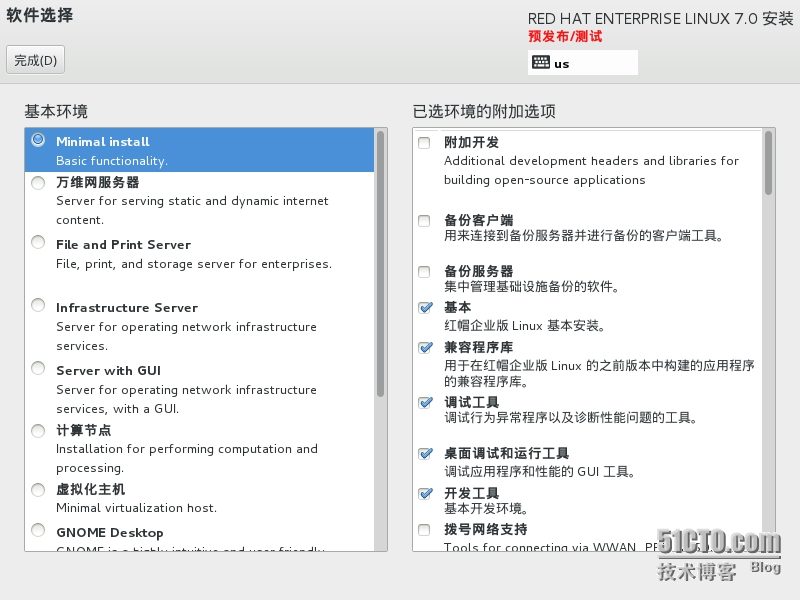800x600 pixels.
Task: Click the 预发布/测试 pre-release label
Action: (x=565, y=36)
